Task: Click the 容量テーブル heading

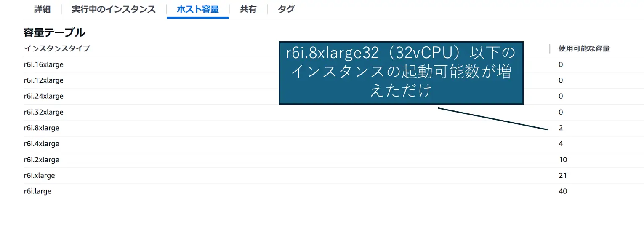Action: click(54, 32)
